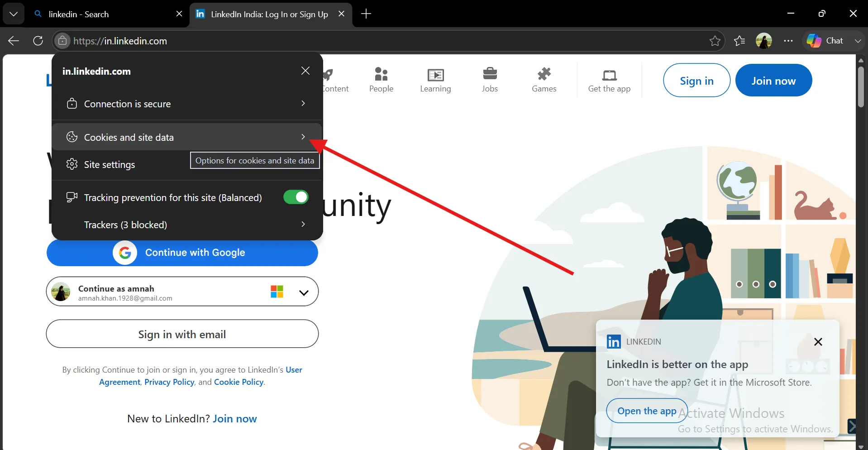Close the LinkedIn India tab
The height and width of the screenshot is (450, 868).
(341, 14)
